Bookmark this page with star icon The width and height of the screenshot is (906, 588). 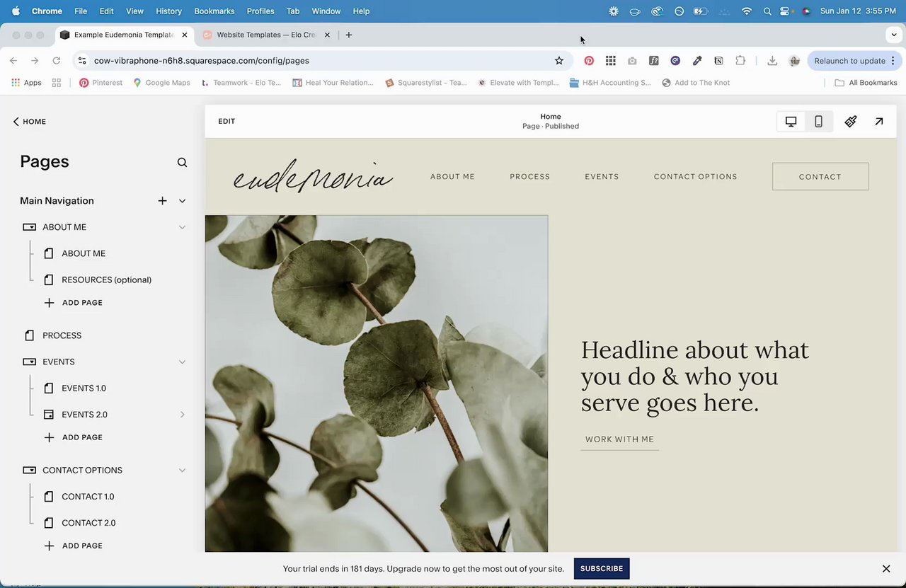(559, 61)
